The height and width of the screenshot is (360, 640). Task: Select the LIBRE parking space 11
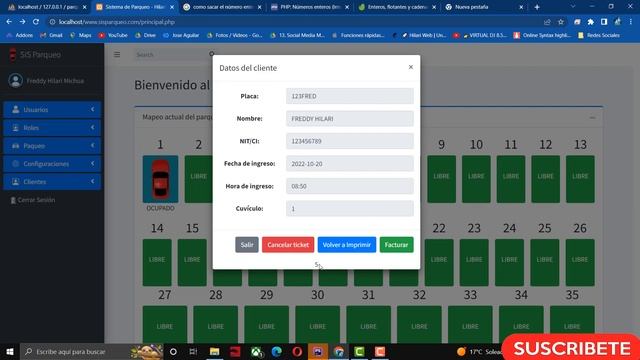tap(511, 179)
